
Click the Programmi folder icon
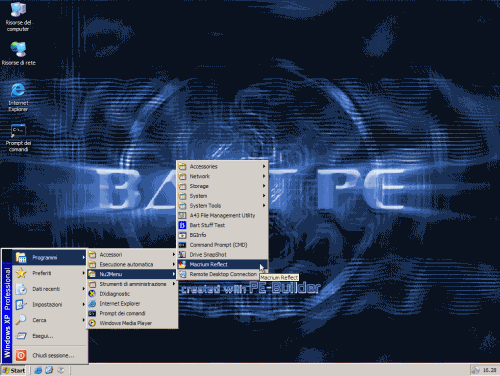coord(21,257)
